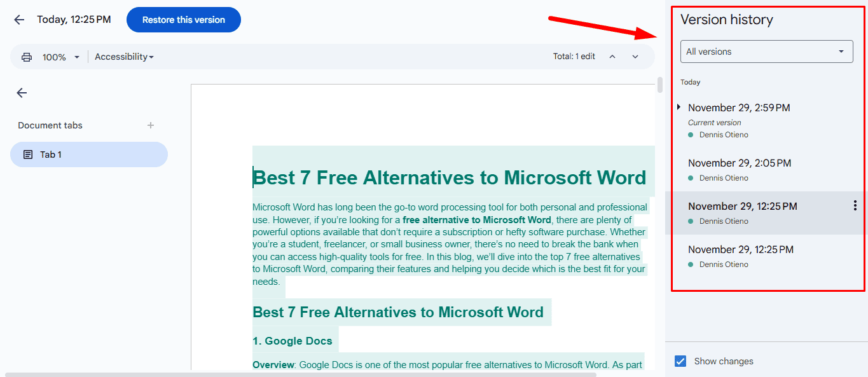Click the Today, 12:25 PM version title
This screenshot has height=377, width=868.
pyautogui.click(x=74, y=20)
